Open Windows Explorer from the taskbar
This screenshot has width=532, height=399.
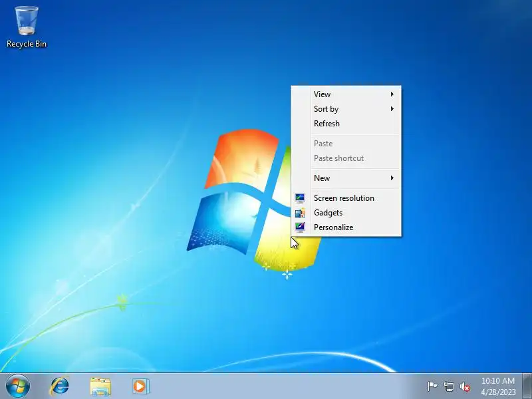pyautogui.click(x=100, y=386)
